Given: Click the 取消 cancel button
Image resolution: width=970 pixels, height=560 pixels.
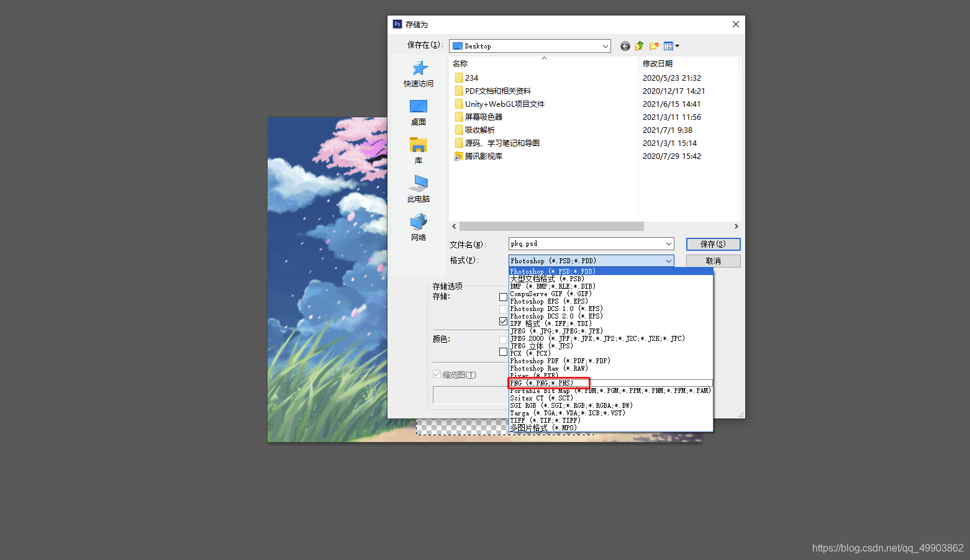Looking at the screenshot, I should [x=713, y=261].
